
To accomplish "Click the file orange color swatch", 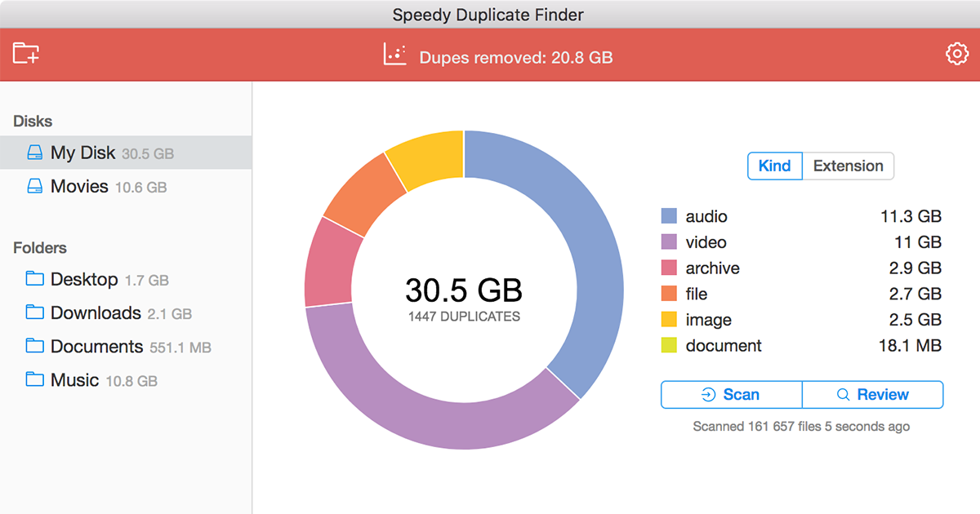I will [669, 294].
